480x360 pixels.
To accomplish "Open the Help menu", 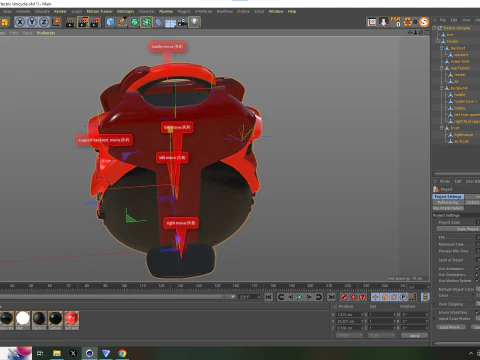I will 292,11.
